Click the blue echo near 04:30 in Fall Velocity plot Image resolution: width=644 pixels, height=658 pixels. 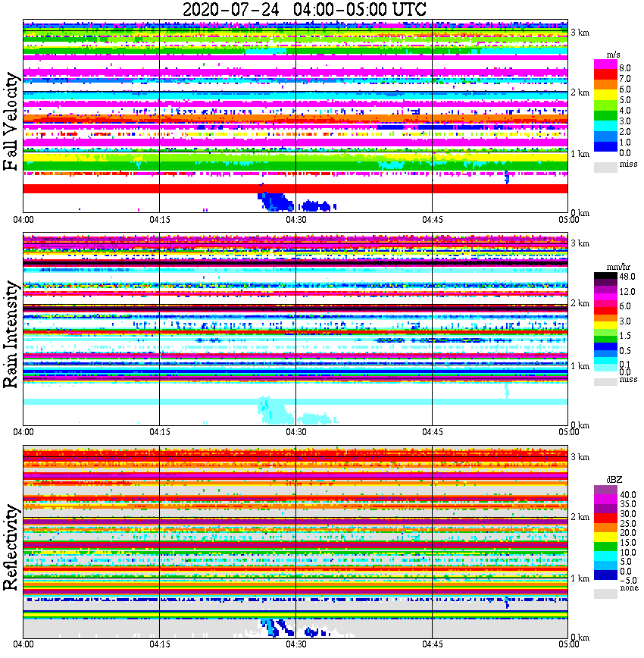click(x=276, y=201)
